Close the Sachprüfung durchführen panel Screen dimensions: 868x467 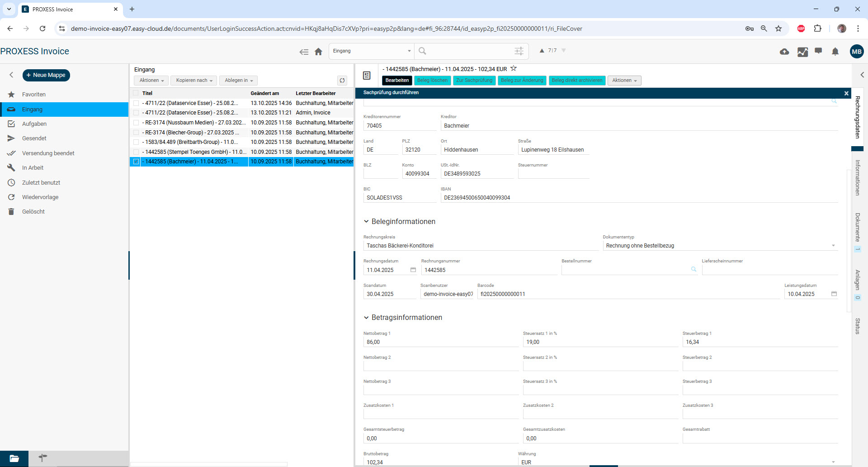tap(846, 93)
